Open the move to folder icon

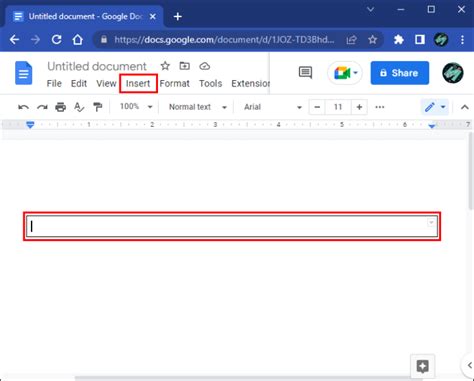(185, 66)
